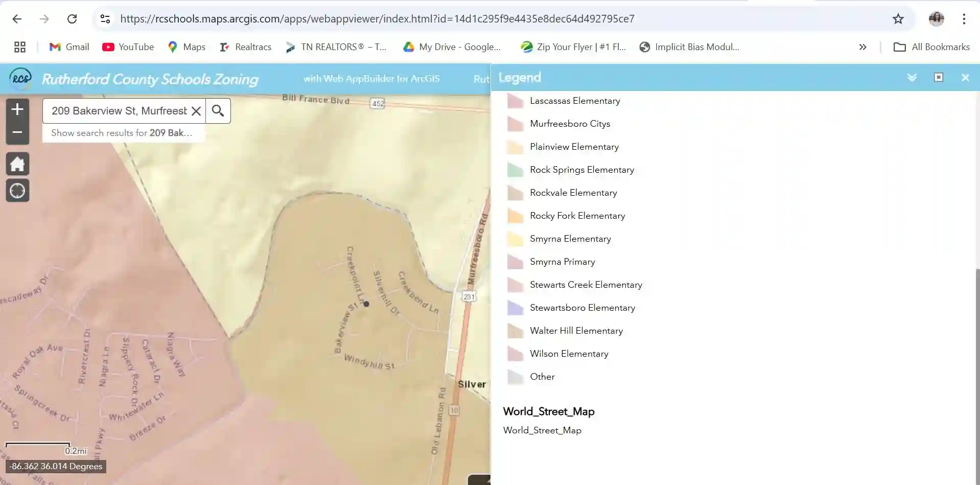980x485 pixels.
Task: Bookmark this page with star
Action: coord(898,19)
